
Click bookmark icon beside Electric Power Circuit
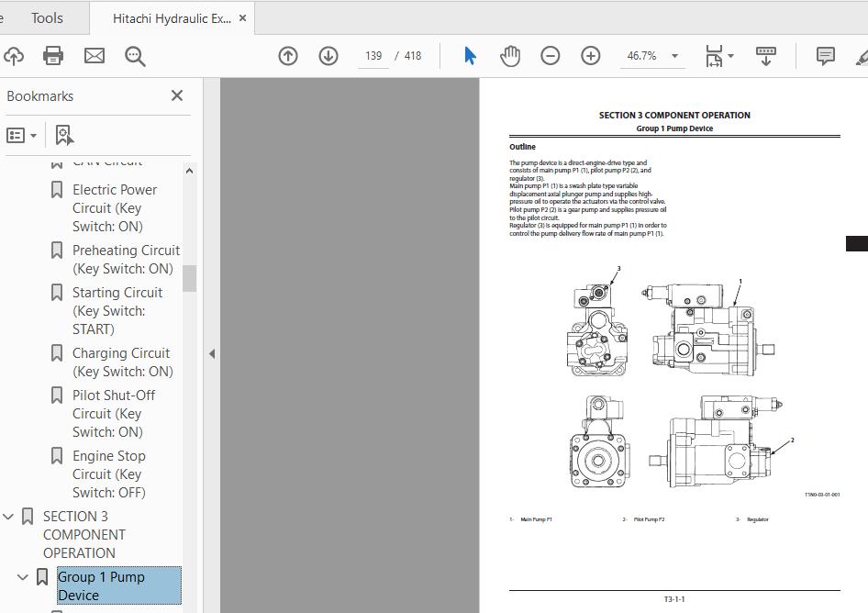(x=57, y=189)
